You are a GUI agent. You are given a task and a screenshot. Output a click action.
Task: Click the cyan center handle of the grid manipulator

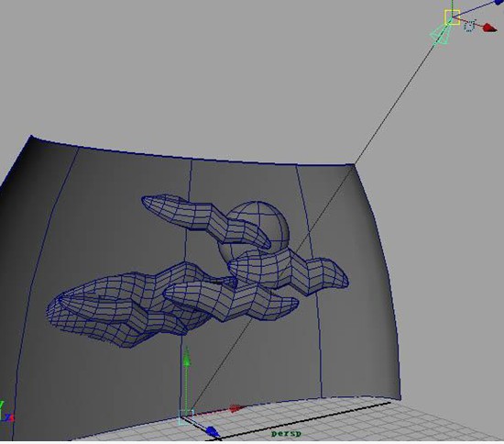[x=186, y=417]
